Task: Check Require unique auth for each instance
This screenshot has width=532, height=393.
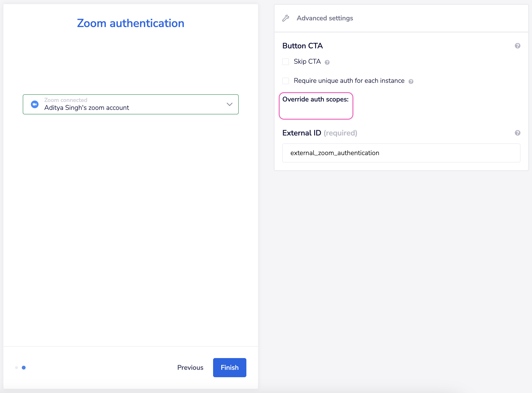Action: coord(286,81)
